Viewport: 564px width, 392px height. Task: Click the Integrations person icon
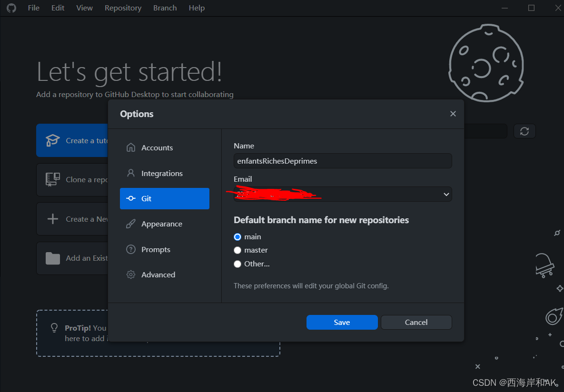click(131, 173)
